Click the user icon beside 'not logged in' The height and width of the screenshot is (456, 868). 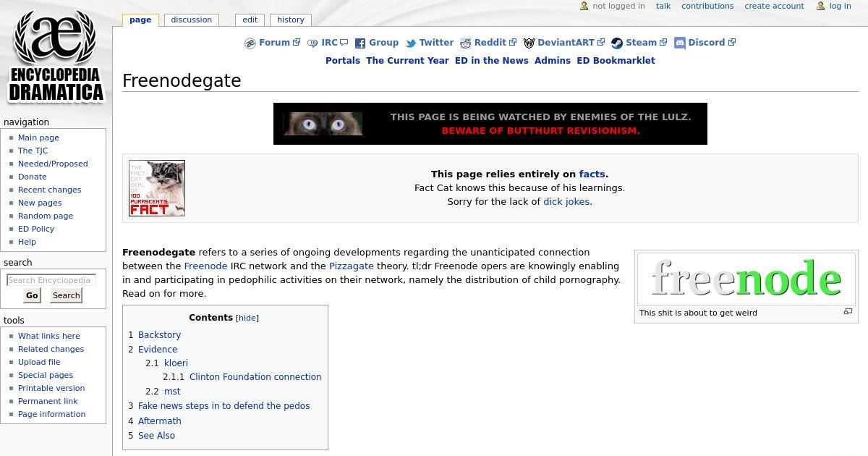point(584,6)
